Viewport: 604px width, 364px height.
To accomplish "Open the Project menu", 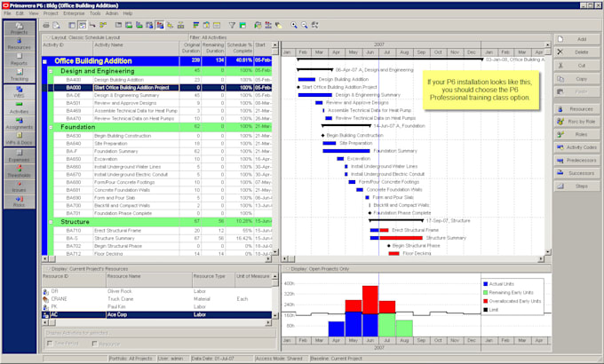I will pyautogui.click(x=51, y=13).
